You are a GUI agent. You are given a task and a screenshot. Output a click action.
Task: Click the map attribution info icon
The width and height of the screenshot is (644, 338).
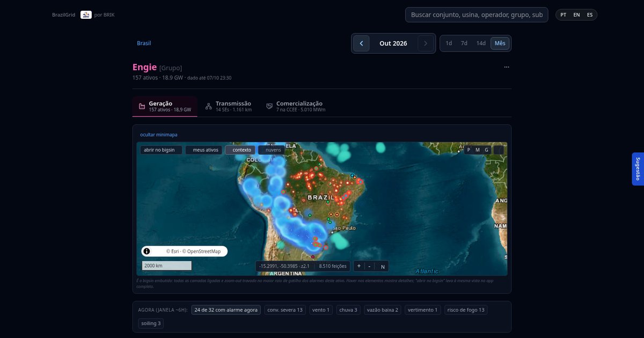pos(147,251)
